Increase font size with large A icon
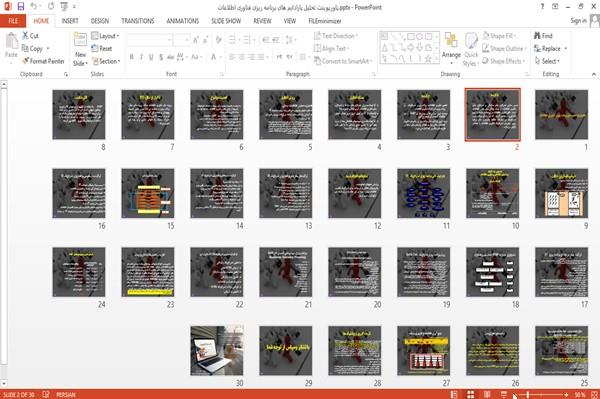The image size is (600, 399). (196, 40)
